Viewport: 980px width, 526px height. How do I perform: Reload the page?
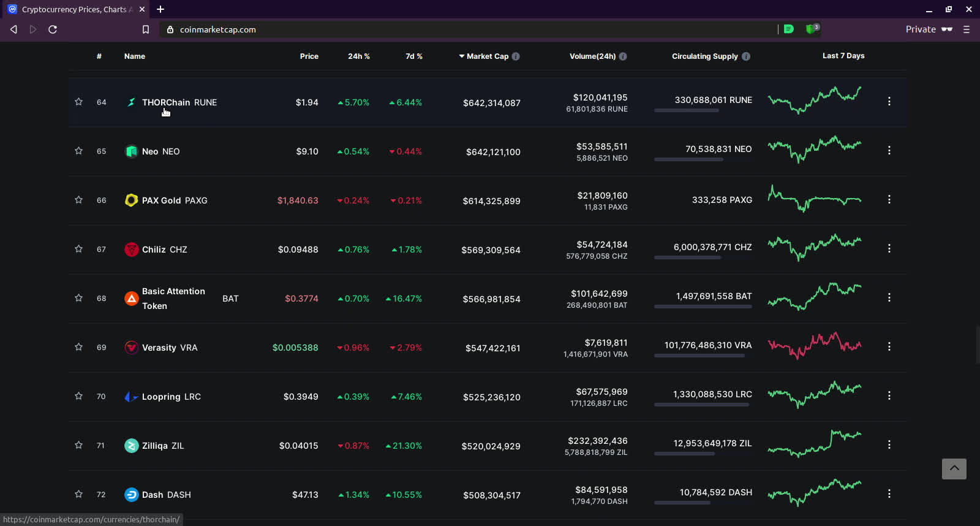[x=53, y=29]
